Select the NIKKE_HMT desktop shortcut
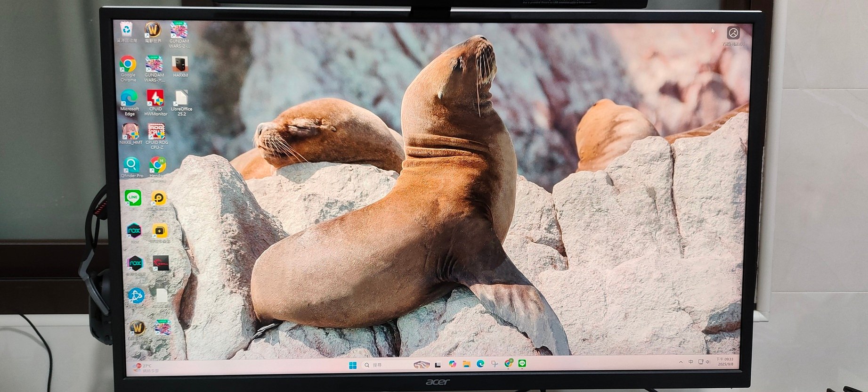Viewport: 868px width, 392px height. click(130, 134)
